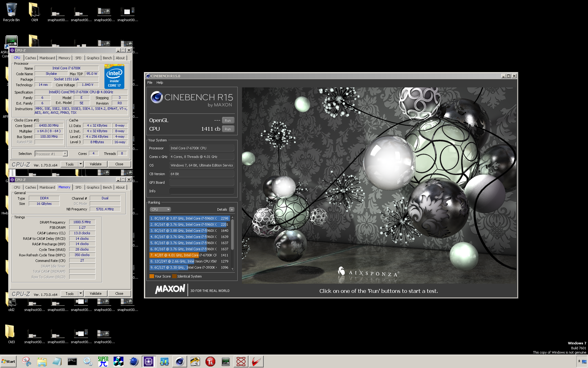This screenshot has width=588, height=368.
Task: Open About tab in memory CPU-Z window
Action: (120, 187)
